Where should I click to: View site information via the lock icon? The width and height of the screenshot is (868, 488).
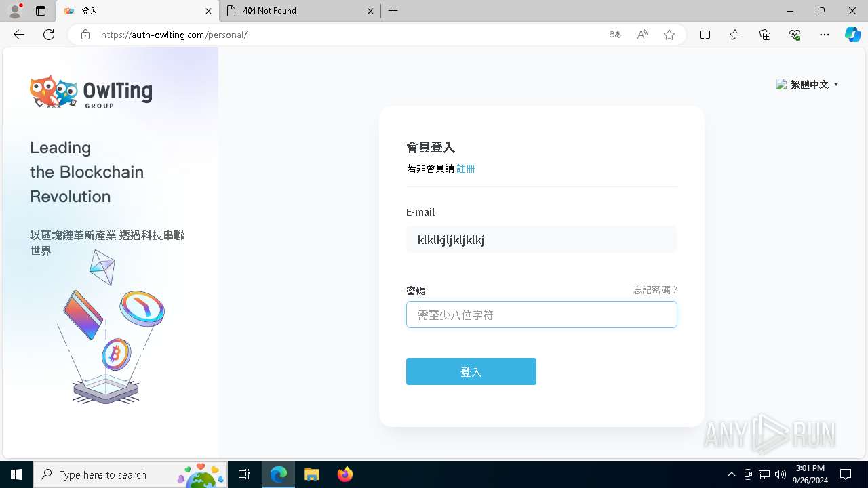[x=85, y=35]
